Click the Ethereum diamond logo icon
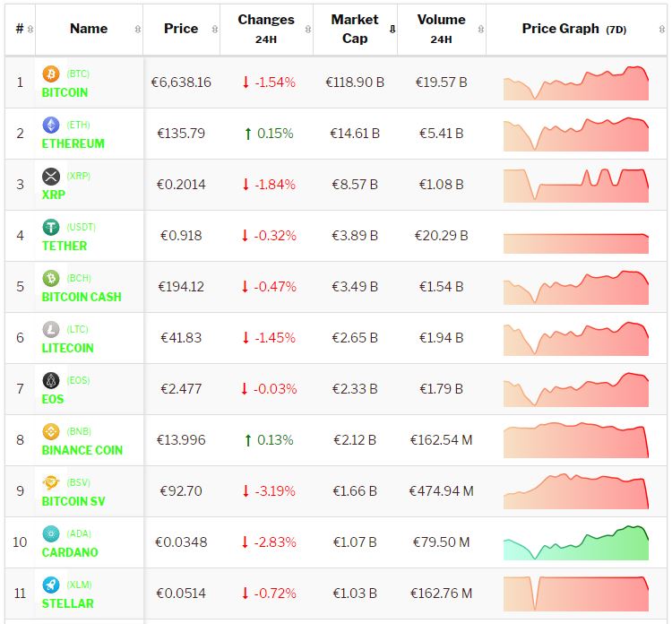The image size is (672, 624). 51,125
